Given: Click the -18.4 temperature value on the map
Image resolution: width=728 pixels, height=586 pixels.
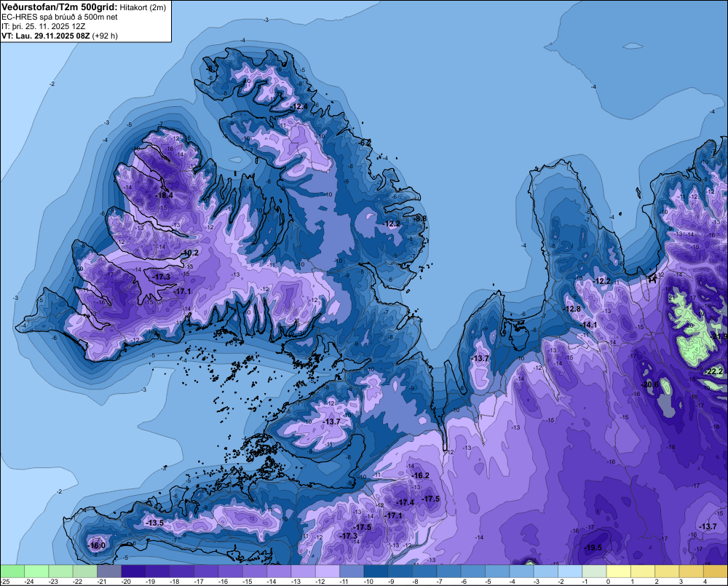Looking at the screenshot, I should tap(164, 196).
